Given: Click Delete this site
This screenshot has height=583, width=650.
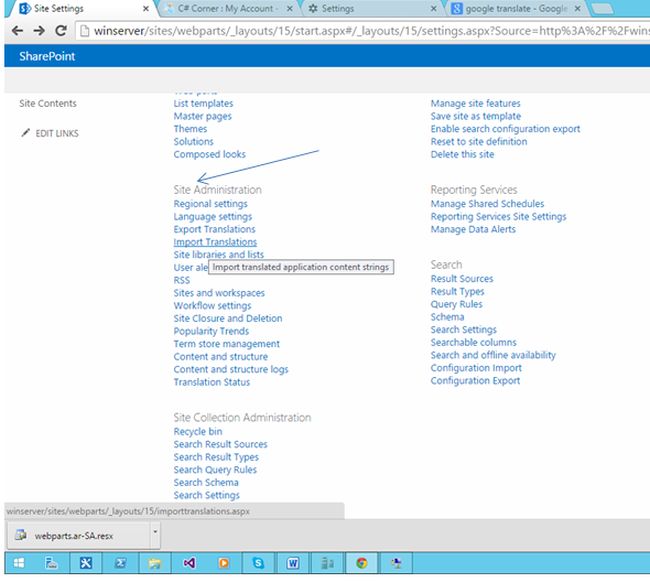Looking at the screenshot, I should (462, 155).
